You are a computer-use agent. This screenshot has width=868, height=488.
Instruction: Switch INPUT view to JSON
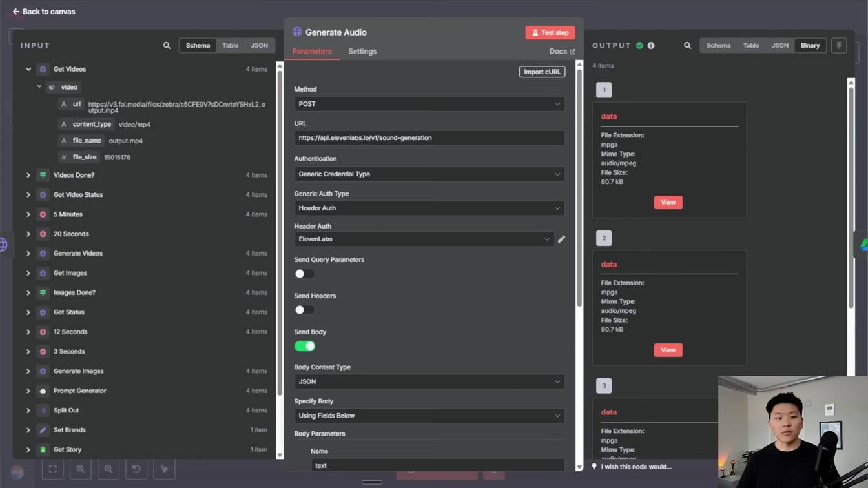coord(260,46)
